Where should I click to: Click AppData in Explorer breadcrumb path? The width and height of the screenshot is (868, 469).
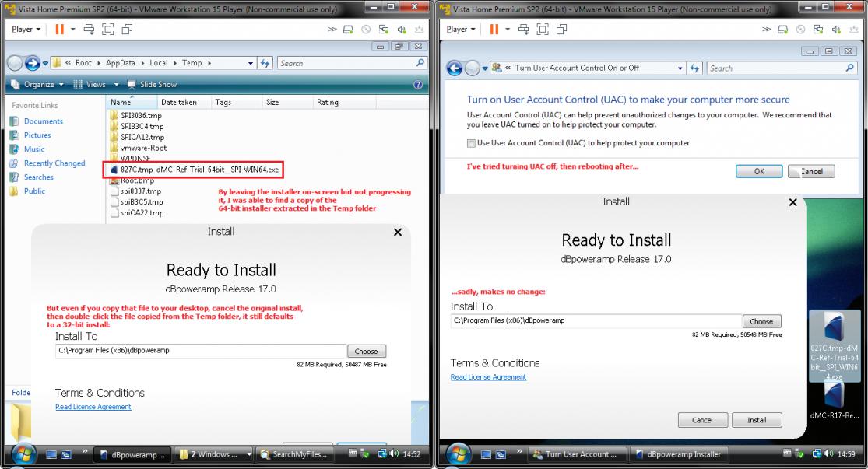tap(120, 63)
